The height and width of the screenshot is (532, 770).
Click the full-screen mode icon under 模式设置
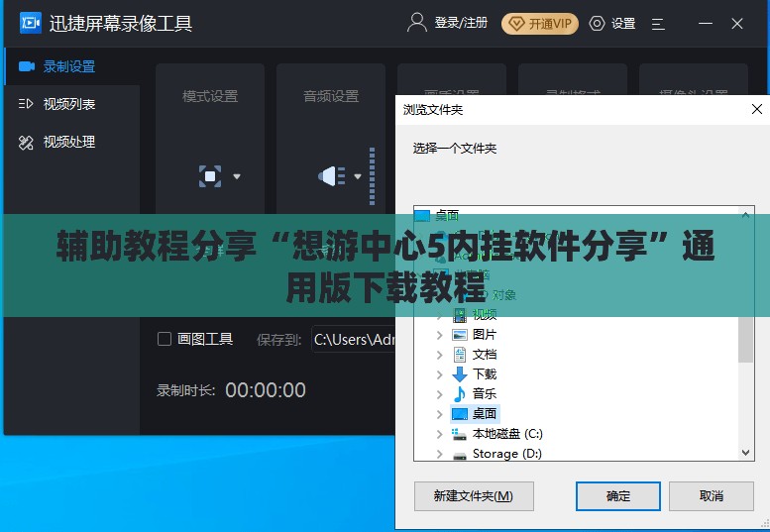tap(210, 176)
